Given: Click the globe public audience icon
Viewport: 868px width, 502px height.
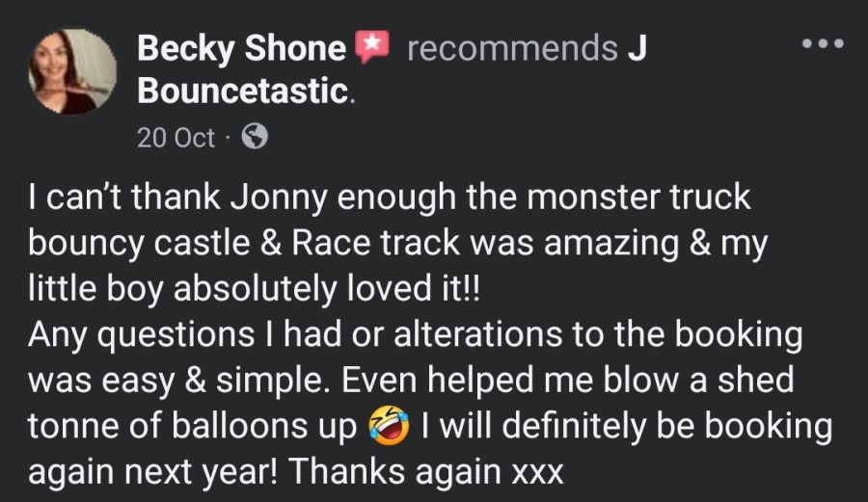Looking at the screenshot, I should (254, 138).
